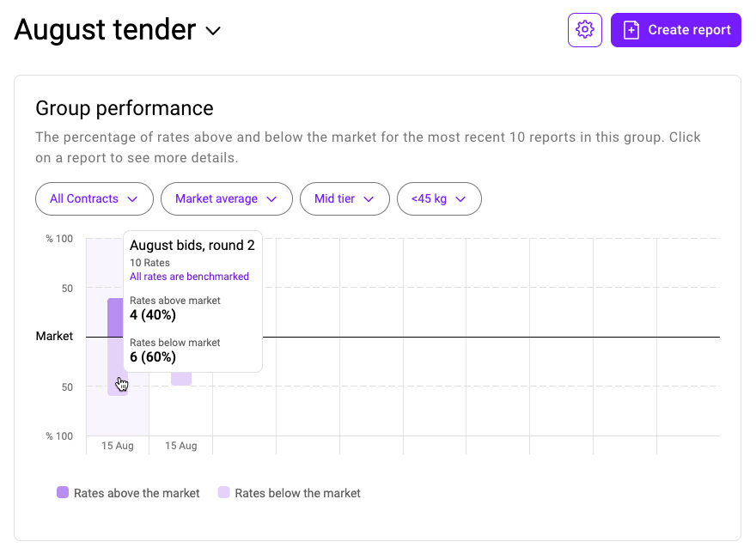Image resolution: width=756 pixels, height=554 pixels.
Task: Click the Create report button
Action: pyautogui.click(x=675, y=30)
